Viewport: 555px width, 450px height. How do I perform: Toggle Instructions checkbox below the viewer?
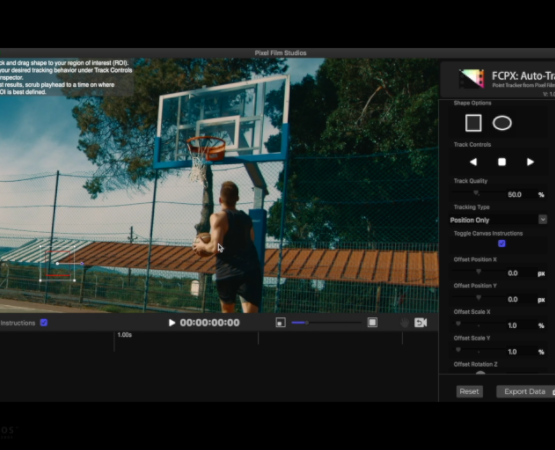click(44, 323)
